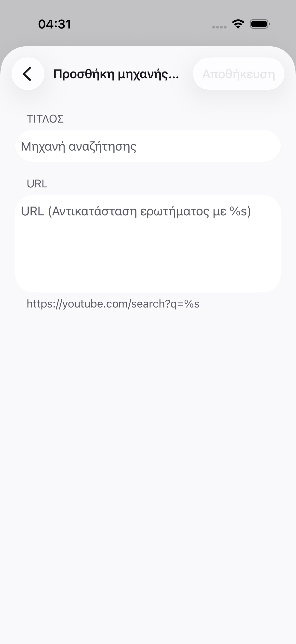Tap the cellular signal dots
296x644 pixels.
[x=219, y=27]
